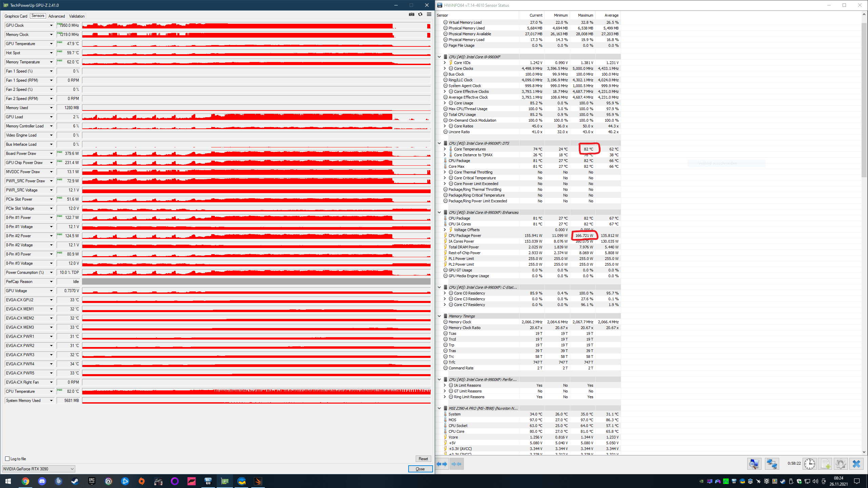This screenshot has width=868, height=488.
Task: Open Google Chrome from the taskbar
Action: tap(25, 481)
